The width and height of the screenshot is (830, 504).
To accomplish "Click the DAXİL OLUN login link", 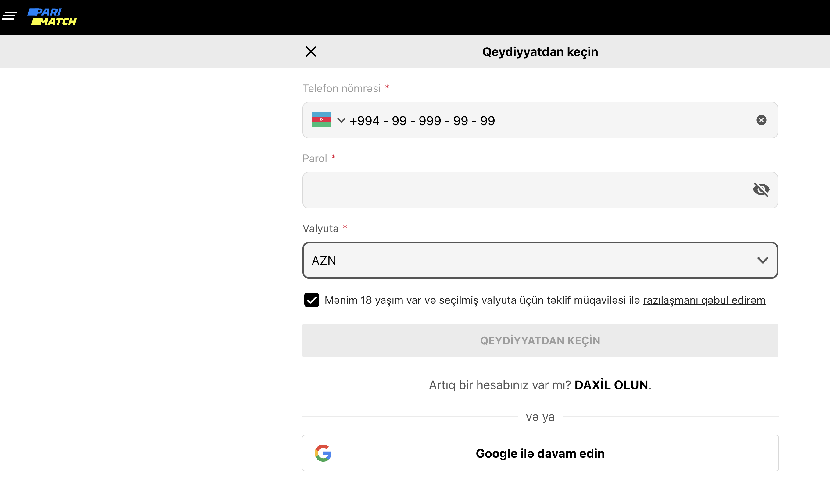I will [611, 385].
